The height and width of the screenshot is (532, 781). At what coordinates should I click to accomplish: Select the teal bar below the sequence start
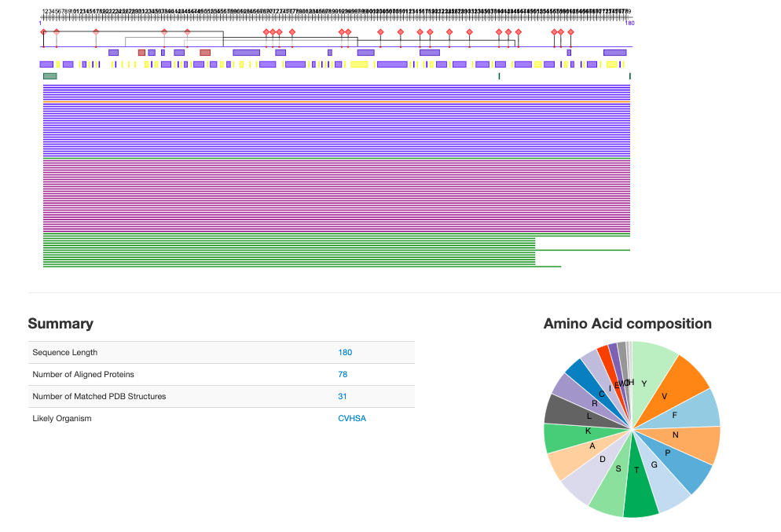[x=49, y=76]
